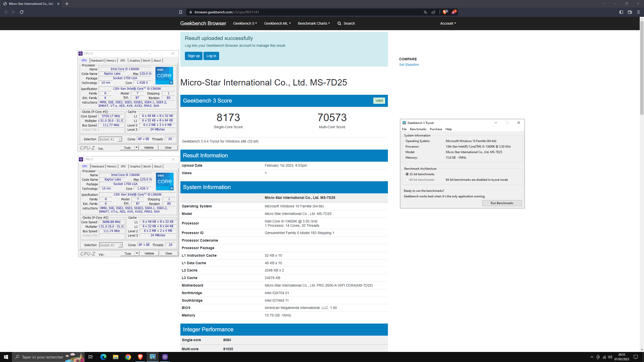Click the Log in button
Image resolution: width=644 pixels, height=362 pixels.
tap(211, 56)
